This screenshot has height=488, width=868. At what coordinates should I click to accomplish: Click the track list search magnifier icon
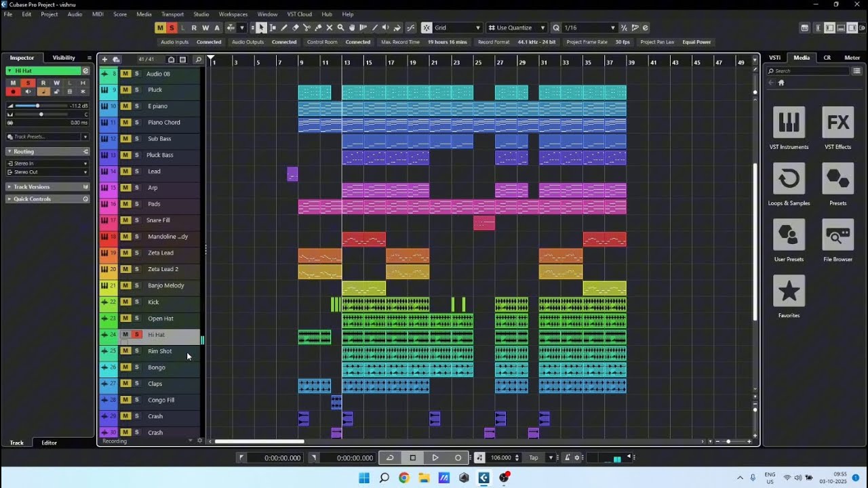click(198, 60)
